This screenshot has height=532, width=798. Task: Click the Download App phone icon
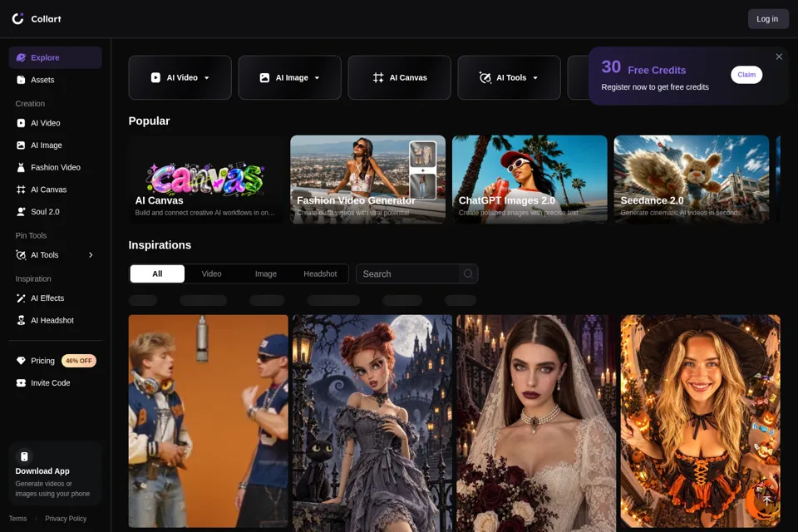pyautogui.click(x=24, y=456)
